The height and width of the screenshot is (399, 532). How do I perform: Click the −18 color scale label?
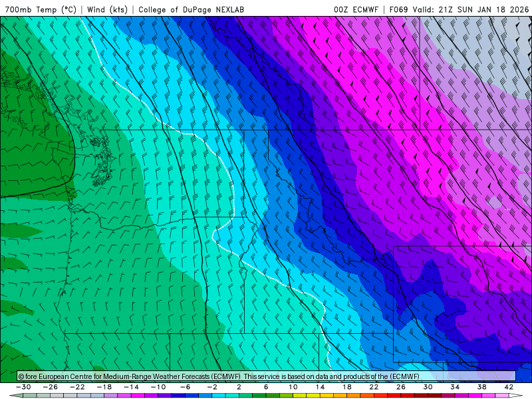point(104,387)
